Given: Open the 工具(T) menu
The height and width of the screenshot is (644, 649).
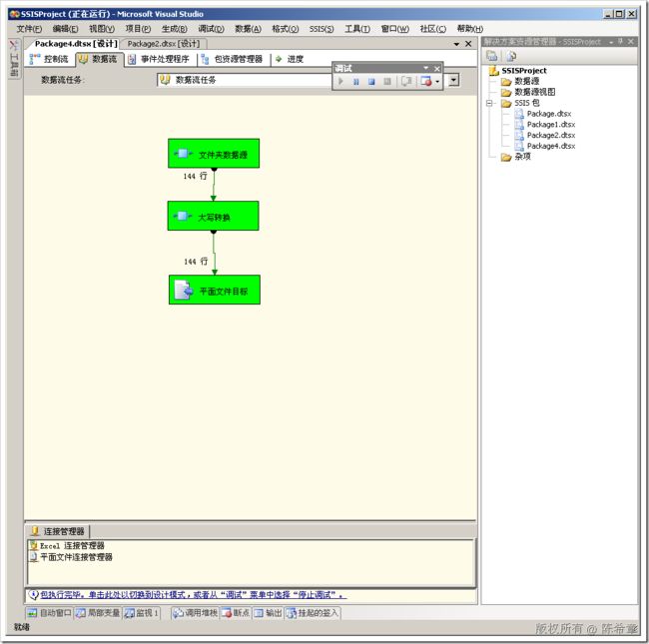Looking at the screenshot, I should point(357,29).
